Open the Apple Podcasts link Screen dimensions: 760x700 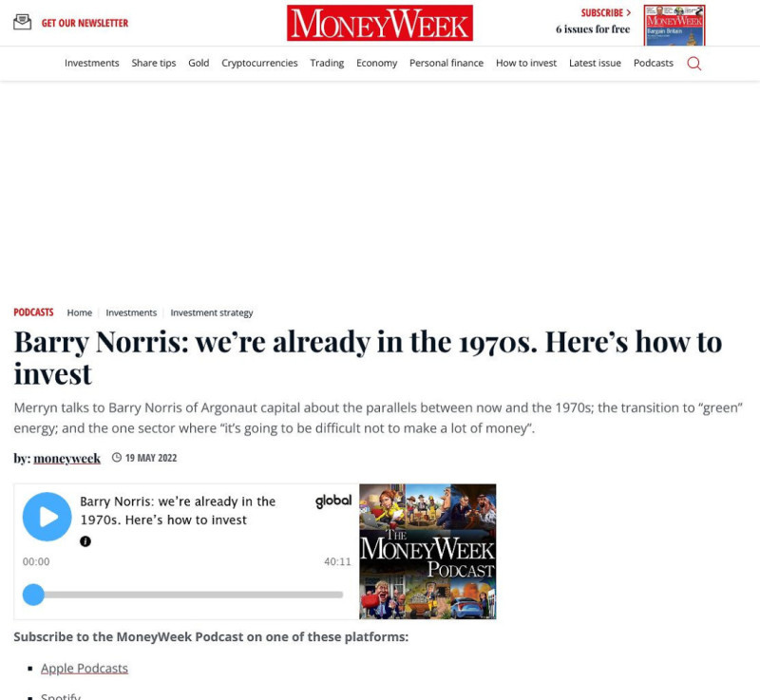pyautogui.click(x=85, y=668)
